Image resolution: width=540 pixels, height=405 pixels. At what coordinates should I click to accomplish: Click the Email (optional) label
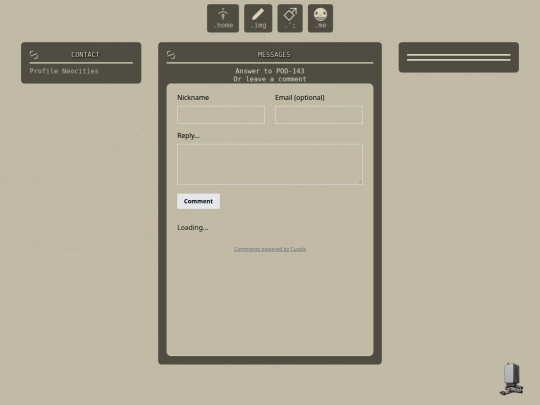coord(300,97)
